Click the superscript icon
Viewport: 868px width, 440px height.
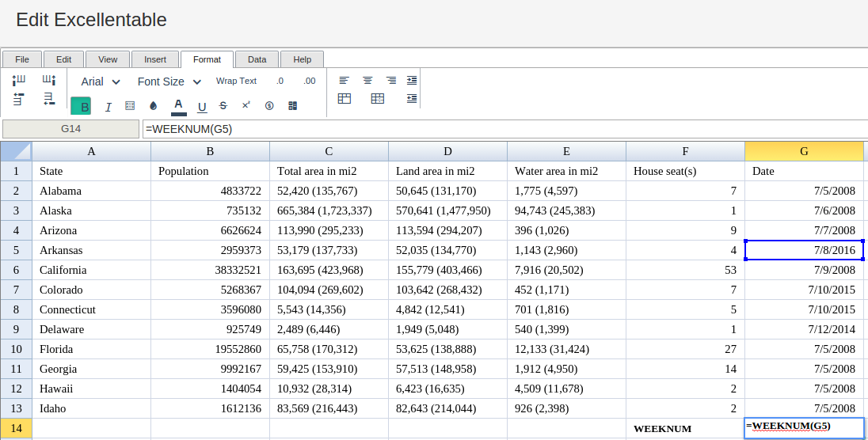point(246,105)
